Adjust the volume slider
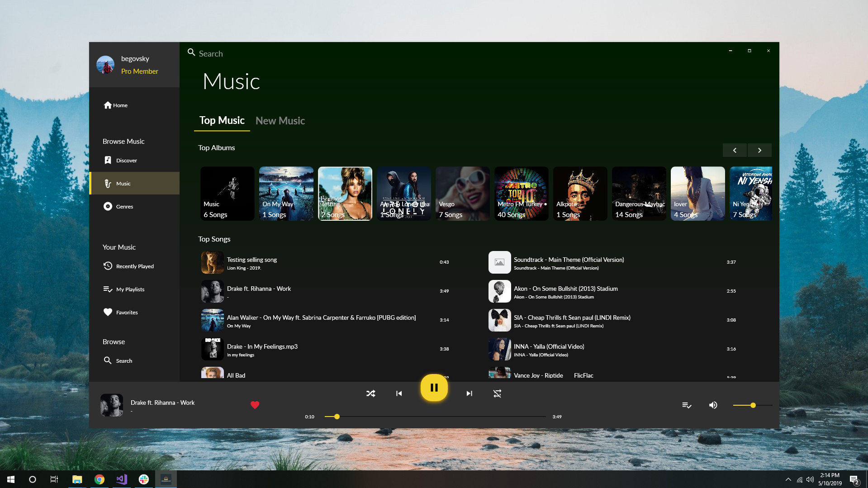Screen dimensions: 868x488 coord(752,405)
